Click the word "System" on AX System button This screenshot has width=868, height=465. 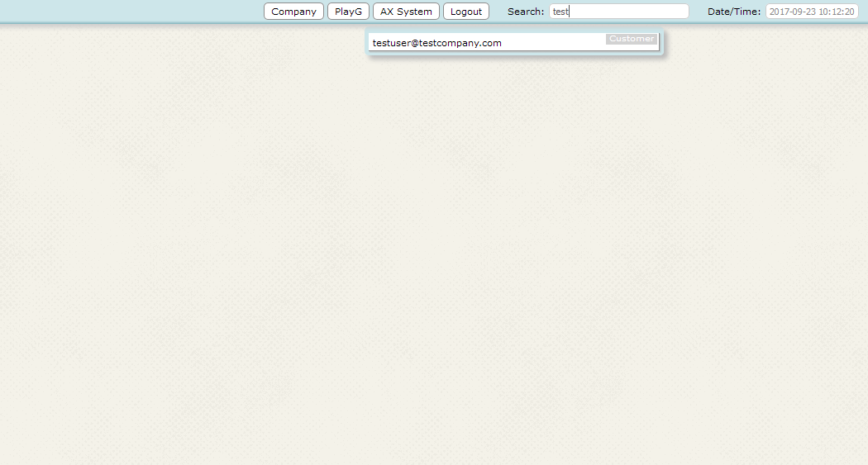pyautogui.click(x=414, y=12)
